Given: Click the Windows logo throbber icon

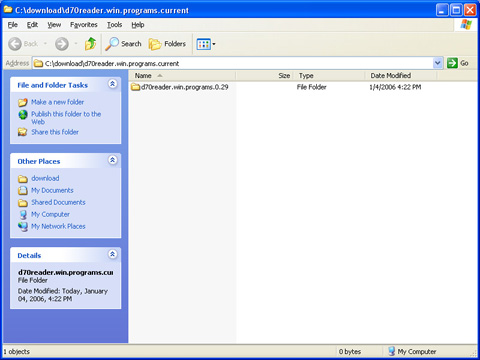Looking at the screenshot, I should click(466, 25).
